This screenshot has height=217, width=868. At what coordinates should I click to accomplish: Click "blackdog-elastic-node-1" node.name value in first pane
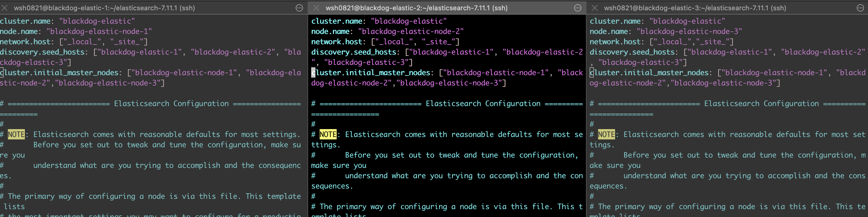point(99,31)
